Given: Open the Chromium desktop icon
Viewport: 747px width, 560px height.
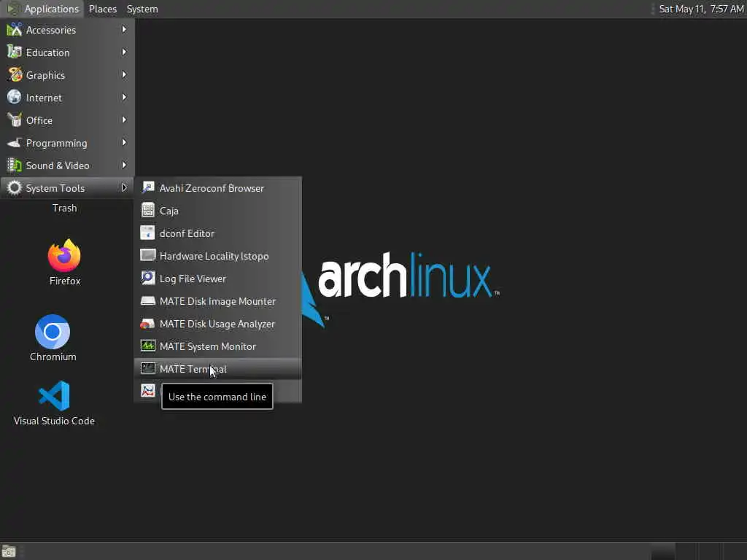Looking at the screenshot, I should pyautogui.click(x=53, y=332).
